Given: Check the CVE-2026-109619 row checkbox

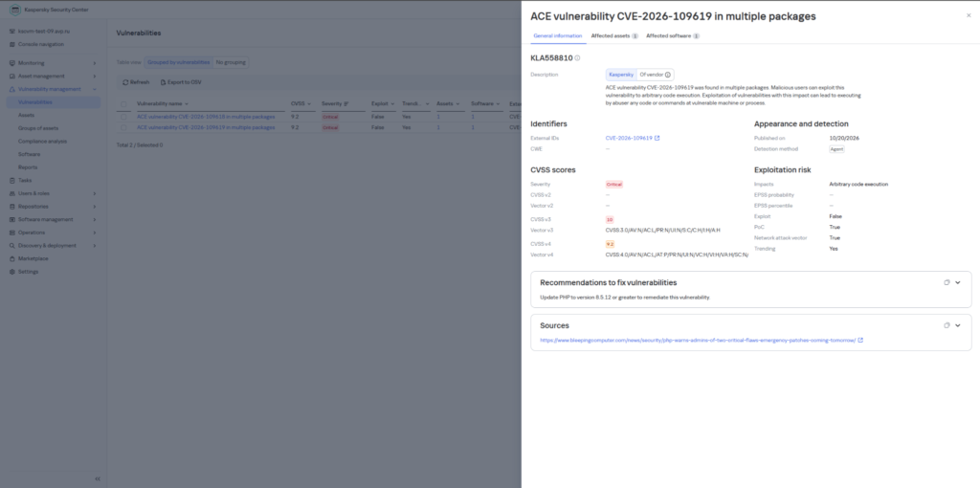Looking at the screenshot, I should coord(123,127).
